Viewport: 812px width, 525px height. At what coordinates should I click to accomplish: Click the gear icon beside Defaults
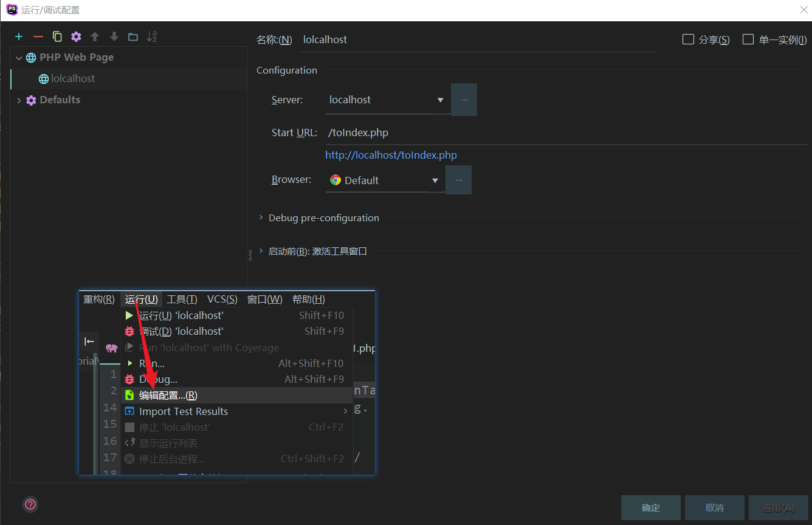coord(31,100)
